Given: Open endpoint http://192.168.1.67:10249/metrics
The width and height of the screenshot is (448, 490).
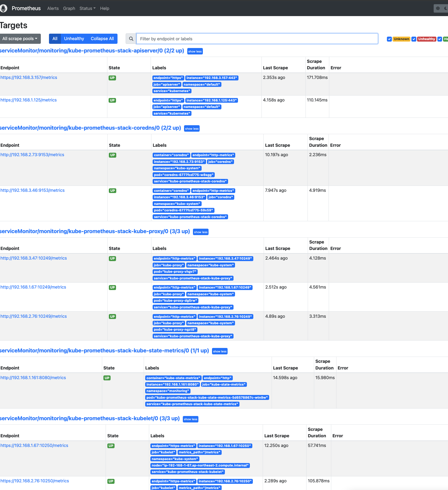Looking at the screenshot, I should pyautogui.click(x=33, y=287).
